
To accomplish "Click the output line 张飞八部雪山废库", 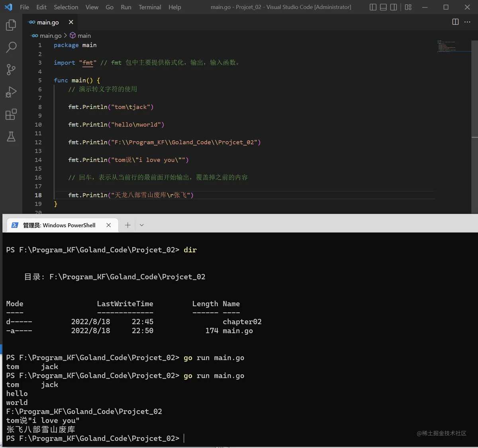I will 41,429.
